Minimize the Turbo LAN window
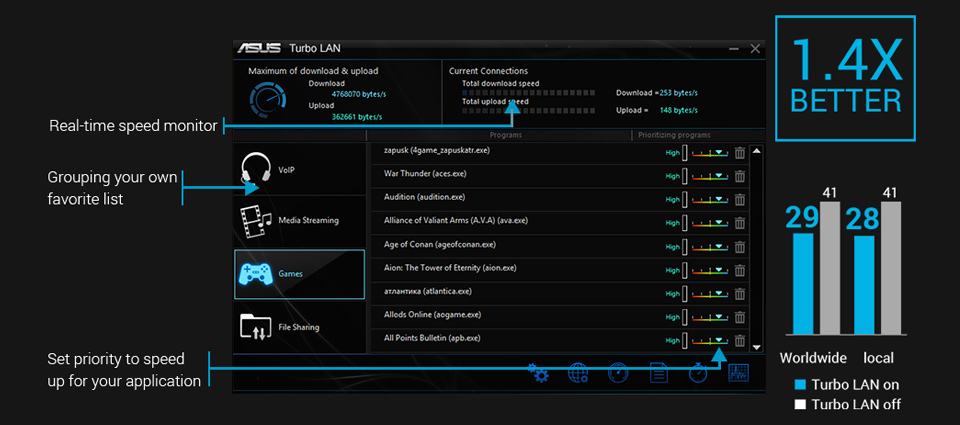 [734, 48]
